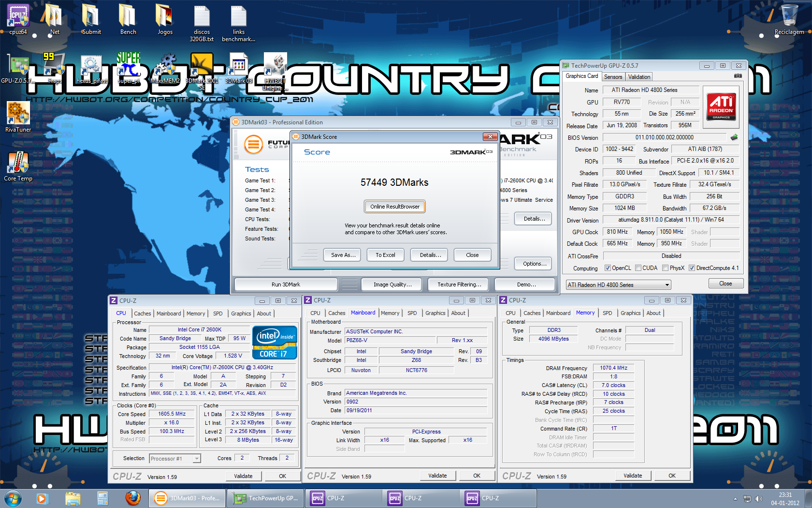Viewport: 812px width, 508px height.
Task: Open the Reciclagem recycle bin
Action: [789, 19]
